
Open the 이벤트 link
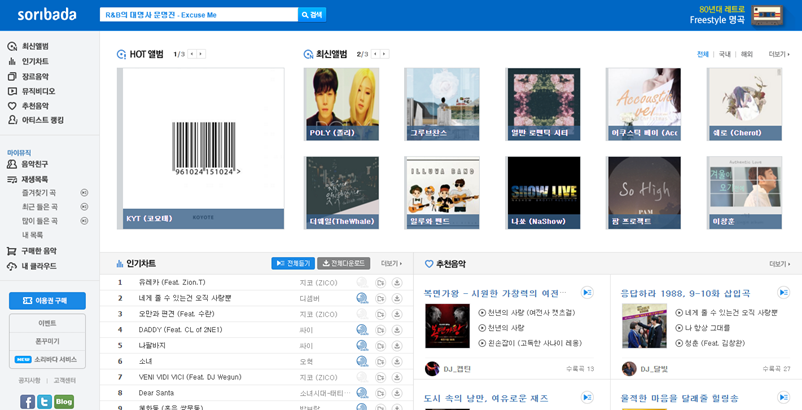coord(47,324)
